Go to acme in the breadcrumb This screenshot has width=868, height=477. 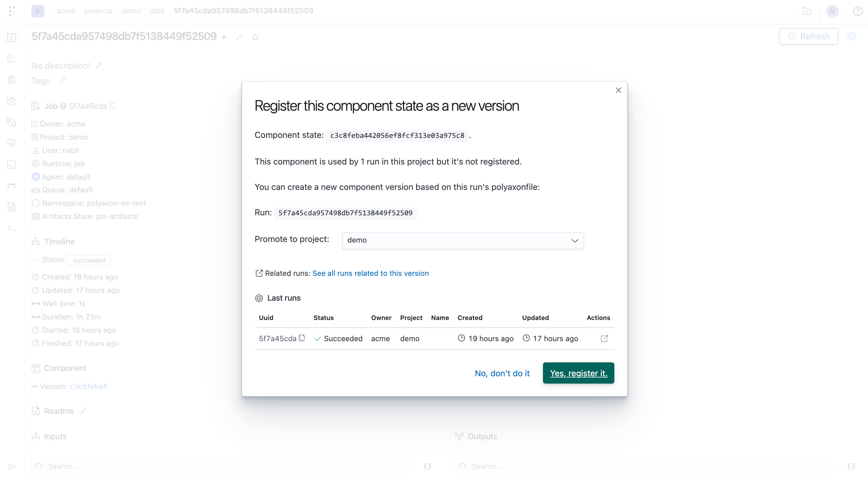[66, 11]
